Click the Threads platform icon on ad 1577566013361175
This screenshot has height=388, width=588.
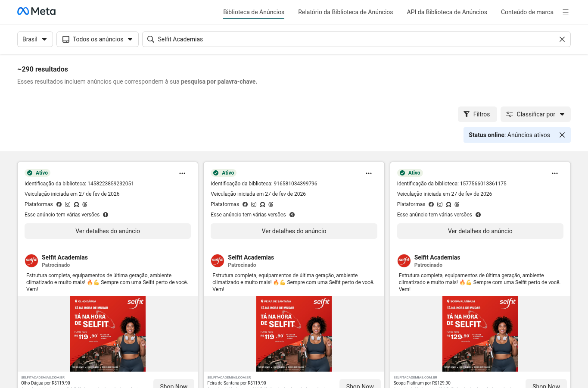click(457, 204)
